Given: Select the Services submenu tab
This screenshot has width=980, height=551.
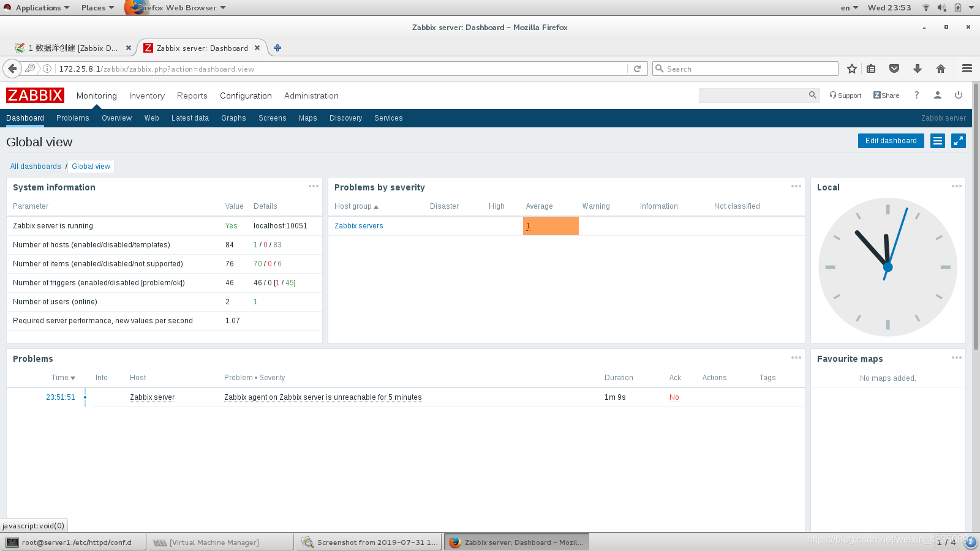Looking at the screenshot, I should tap(388, 118).
